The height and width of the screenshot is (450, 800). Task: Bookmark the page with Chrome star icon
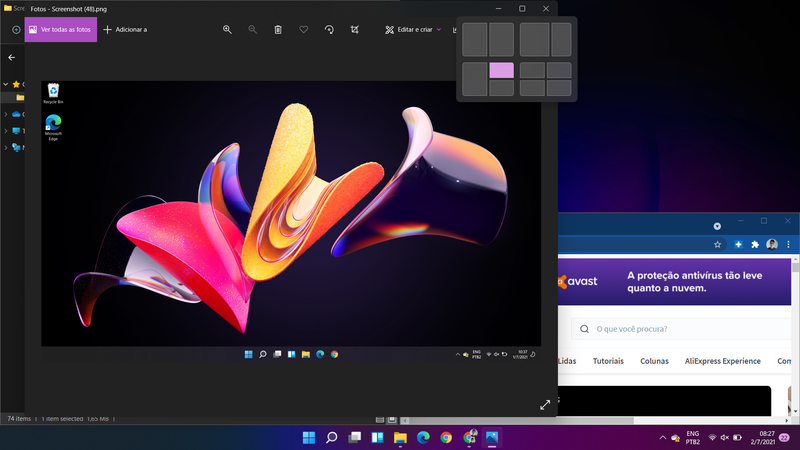[x=717, y=244]
